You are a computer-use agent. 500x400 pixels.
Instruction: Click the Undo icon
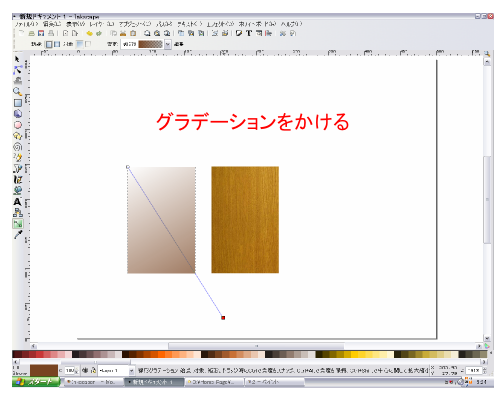[x=89, y=33]
